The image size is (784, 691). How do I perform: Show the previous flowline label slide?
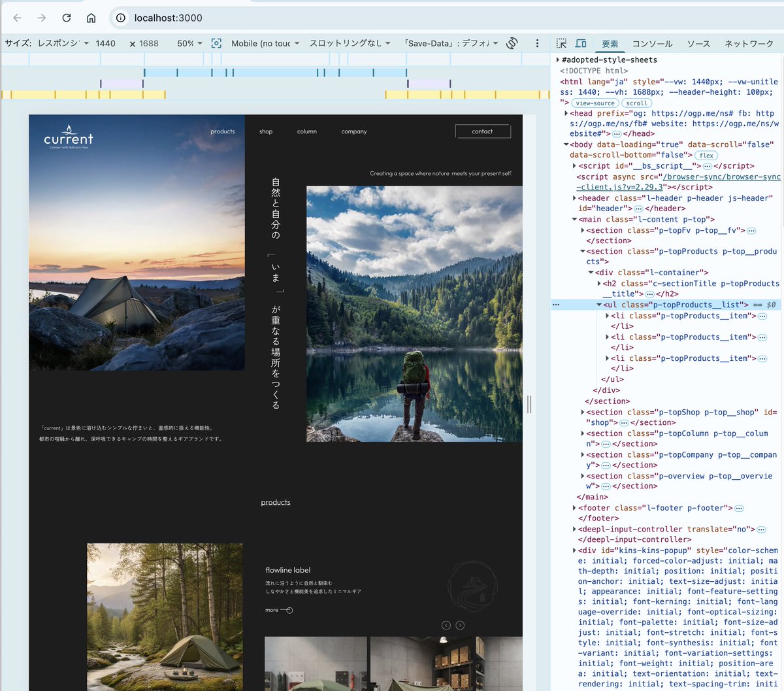pos(446,626)
